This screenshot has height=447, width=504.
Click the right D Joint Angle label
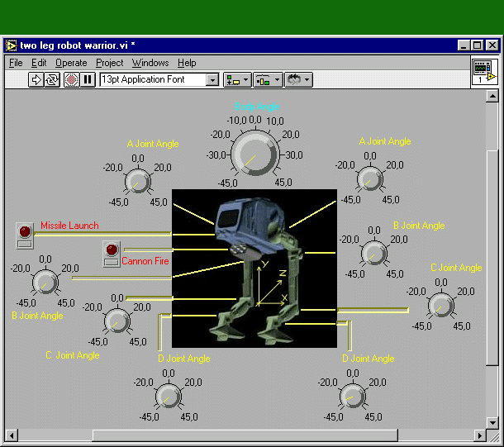(x=368, y=359)
